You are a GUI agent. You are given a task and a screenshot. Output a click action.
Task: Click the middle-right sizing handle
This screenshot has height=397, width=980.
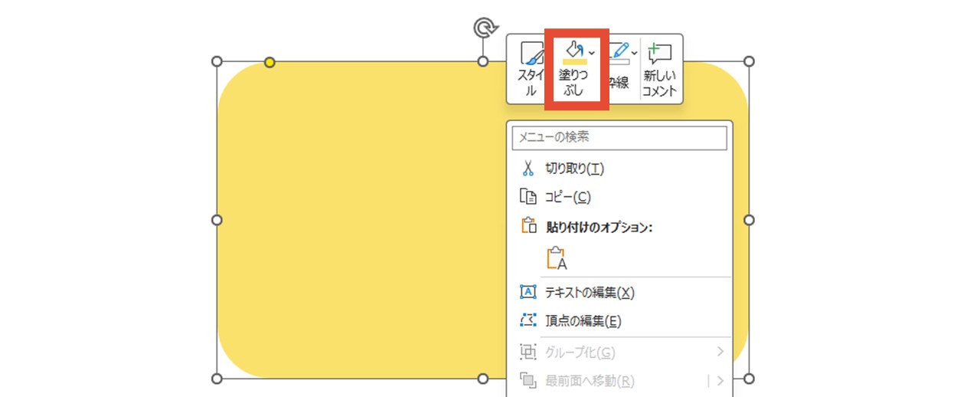[x=750, y=220]
